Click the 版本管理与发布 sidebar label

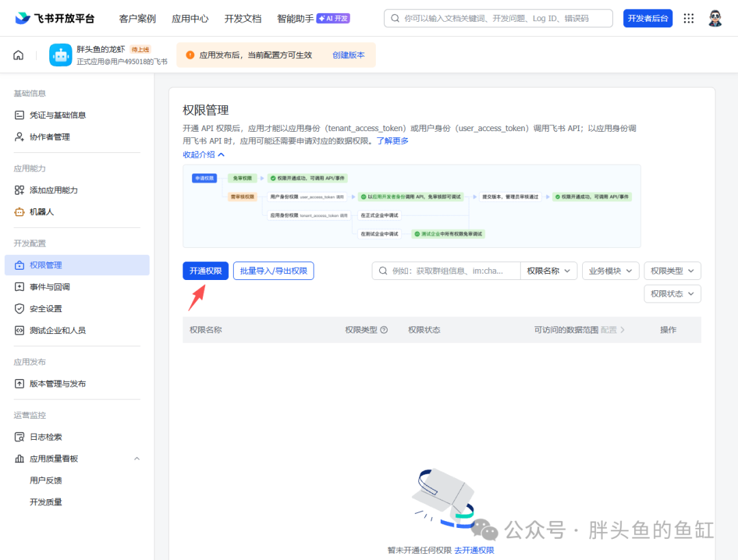tap(57, 384)
